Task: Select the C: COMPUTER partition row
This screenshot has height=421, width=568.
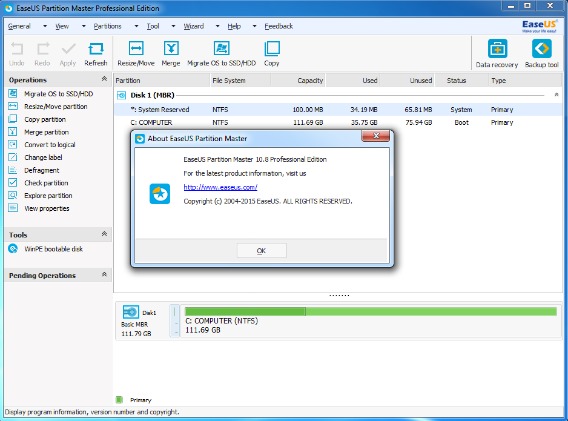Action: tap(338, 122)
